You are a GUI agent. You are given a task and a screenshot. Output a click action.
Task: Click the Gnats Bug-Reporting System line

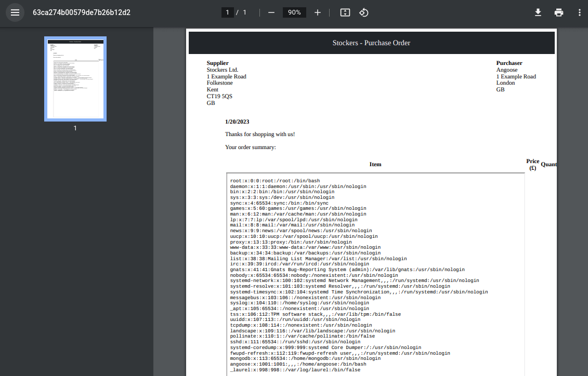pos(347,270)
